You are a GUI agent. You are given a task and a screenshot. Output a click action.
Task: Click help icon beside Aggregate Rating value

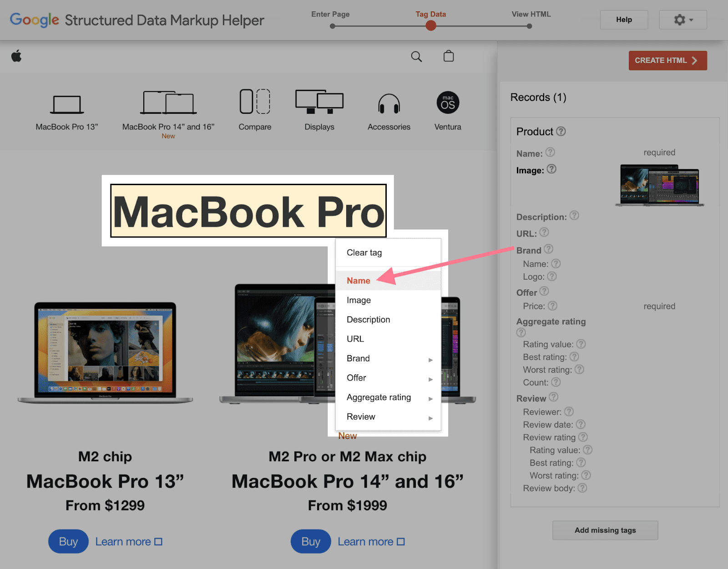pos(581,344)
